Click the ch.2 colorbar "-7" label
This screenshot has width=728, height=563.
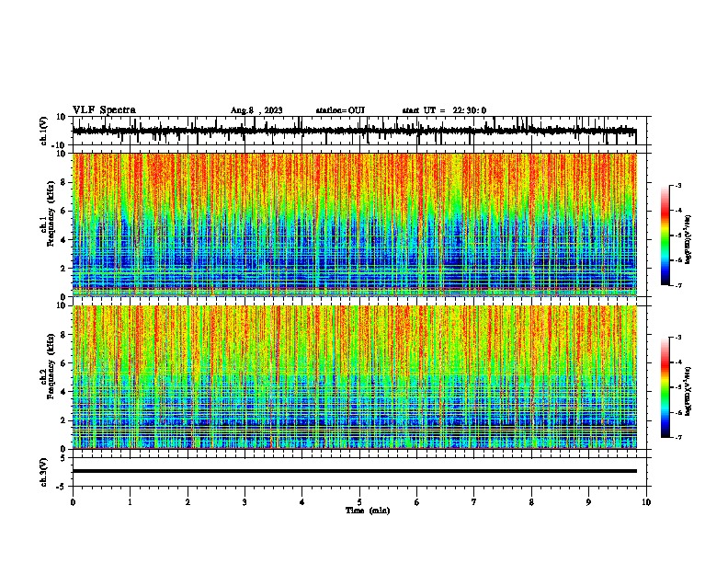(x=678, y=437)
